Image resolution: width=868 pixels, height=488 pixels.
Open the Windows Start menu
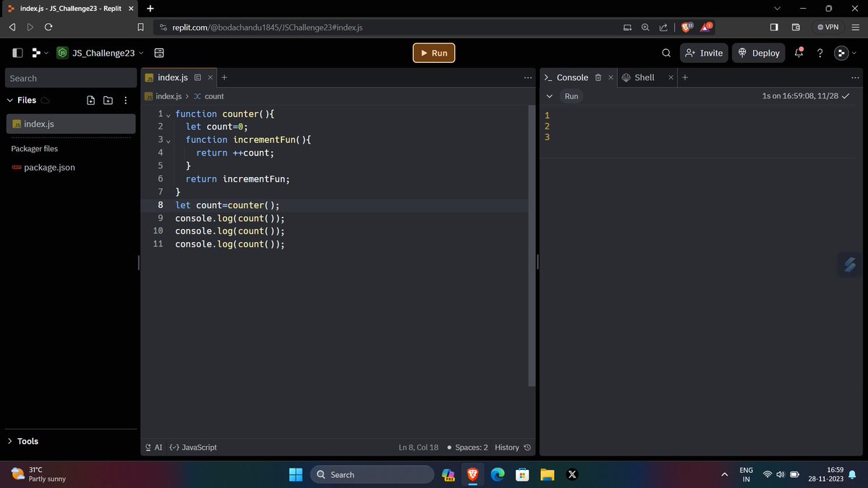(x=296, y=474)
